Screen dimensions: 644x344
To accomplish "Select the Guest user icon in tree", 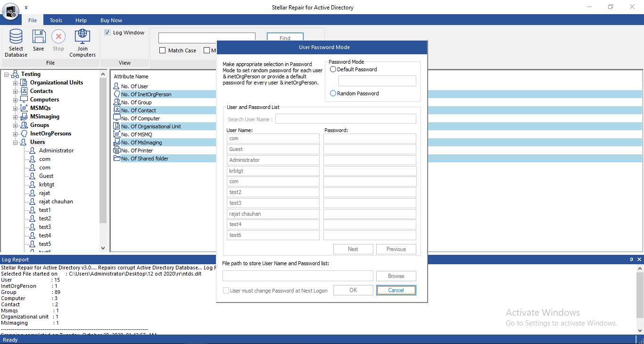I will click(33, 176).
